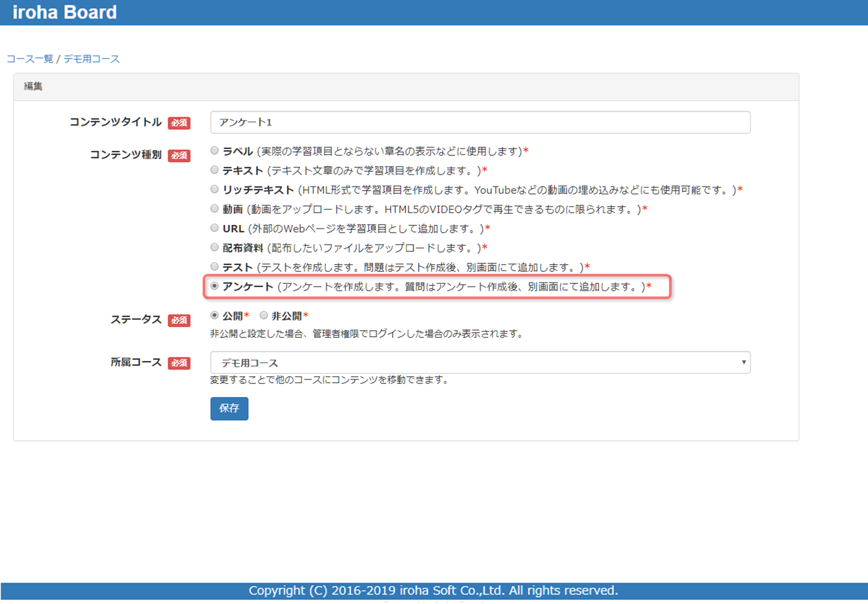
Task: Pick the テスト content type radio
Action: pyautogui.click(x=215, y=267)
